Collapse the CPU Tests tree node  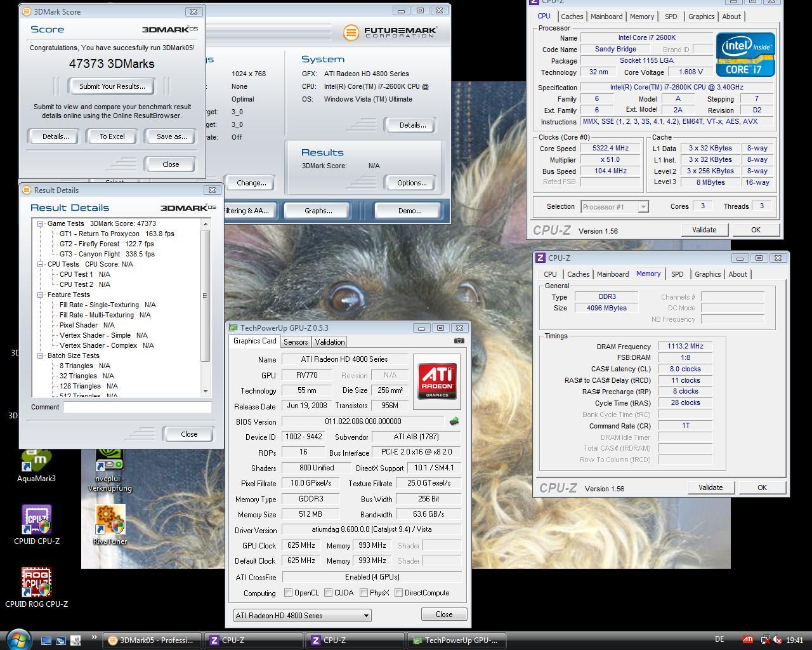click(x=41, y=264)
